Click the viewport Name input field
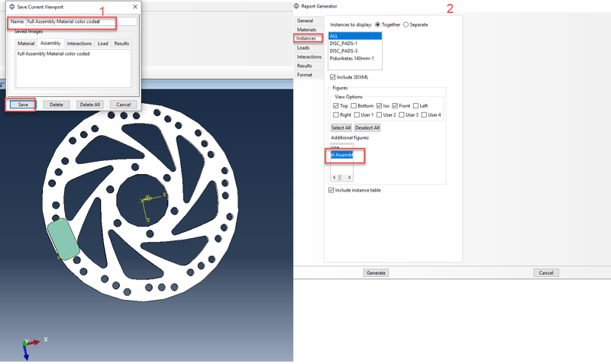The height and width of the screenshot is (364, 611). 80,21
